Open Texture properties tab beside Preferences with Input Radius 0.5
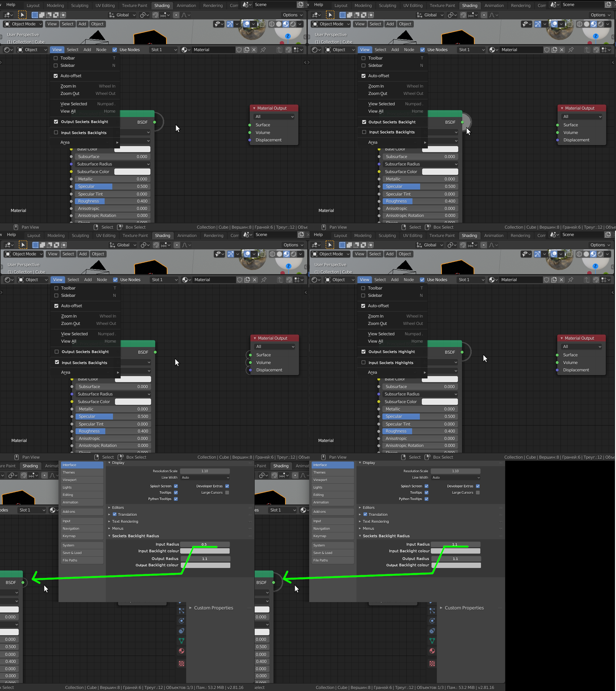The image size is (616, 691). 181,664
